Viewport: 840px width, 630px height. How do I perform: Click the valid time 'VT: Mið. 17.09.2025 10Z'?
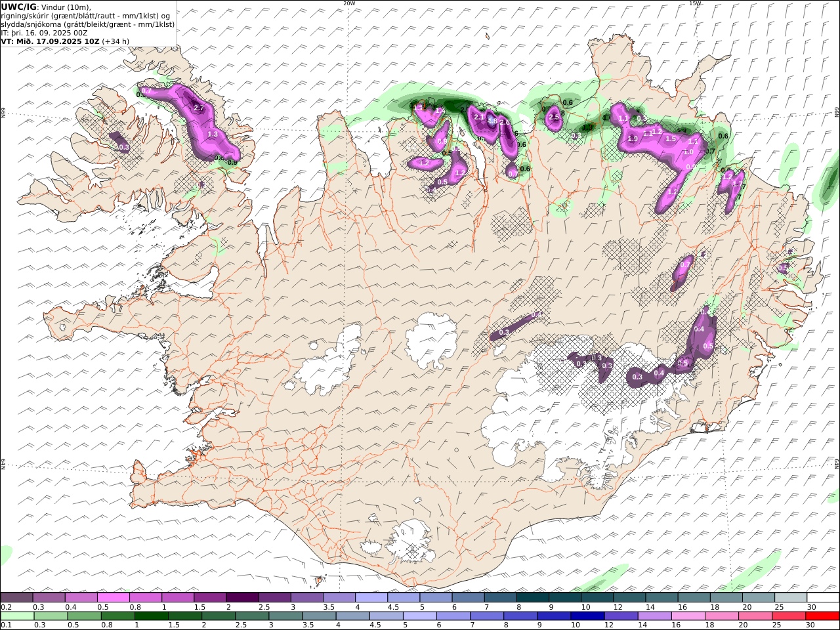51,41
